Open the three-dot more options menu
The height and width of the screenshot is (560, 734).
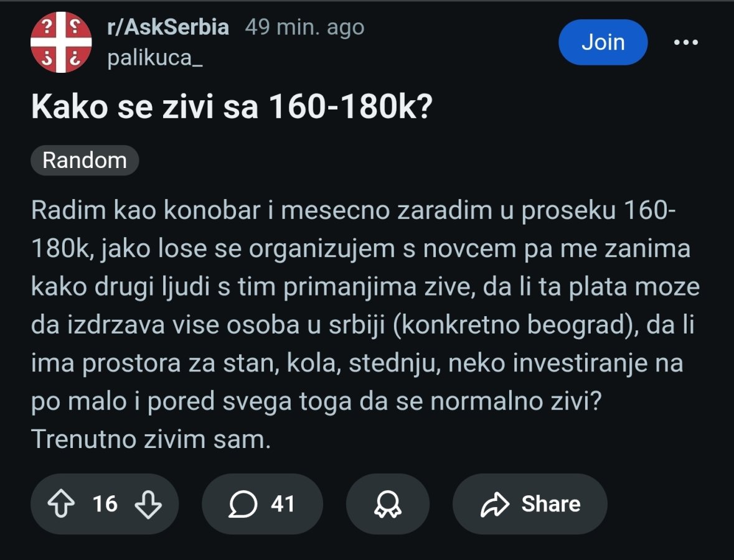coord(686,42)
